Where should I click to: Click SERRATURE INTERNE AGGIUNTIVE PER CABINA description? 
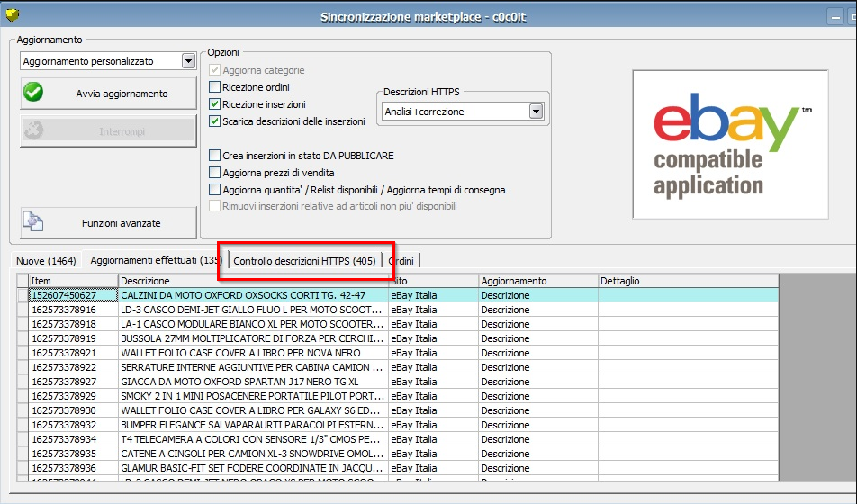(x=253, y=367)
